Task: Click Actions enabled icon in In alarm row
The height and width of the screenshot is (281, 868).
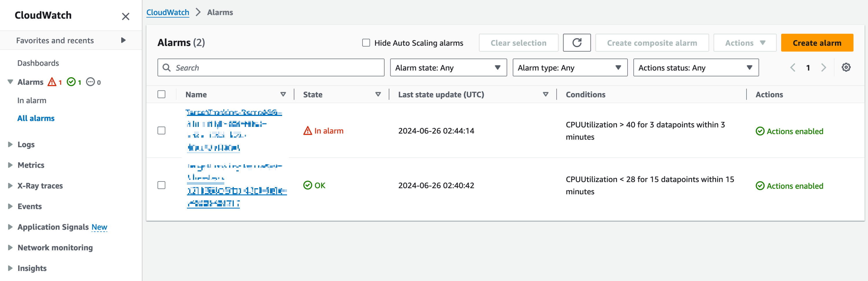Action: point(760,131)
